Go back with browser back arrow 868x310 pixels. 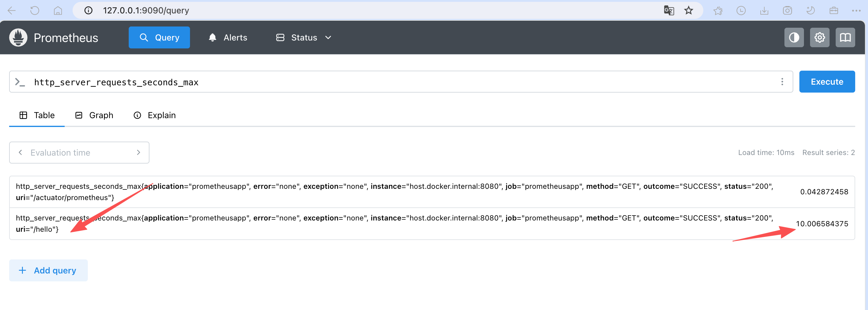click(12, 10)
